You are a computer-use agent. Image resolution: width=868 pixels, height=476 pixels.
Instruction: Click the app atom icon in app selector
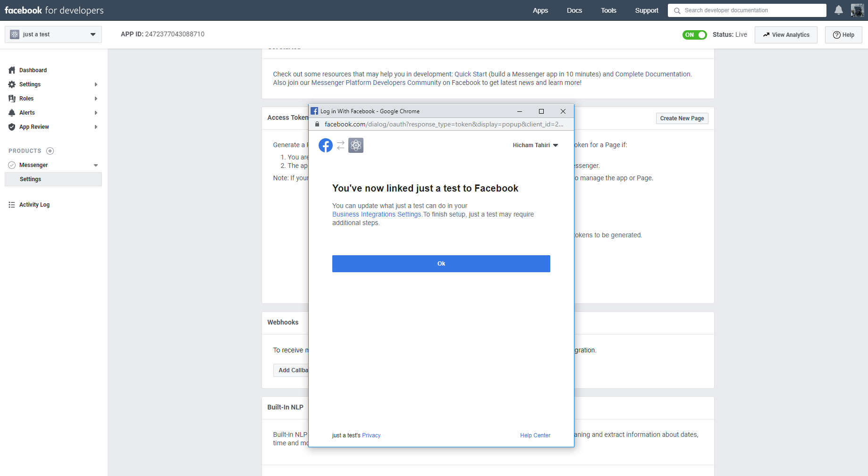(x=15, y=34)
